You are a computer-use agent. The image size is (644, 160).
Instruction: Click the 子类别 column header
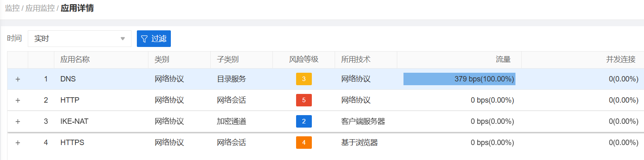[228, 59]
